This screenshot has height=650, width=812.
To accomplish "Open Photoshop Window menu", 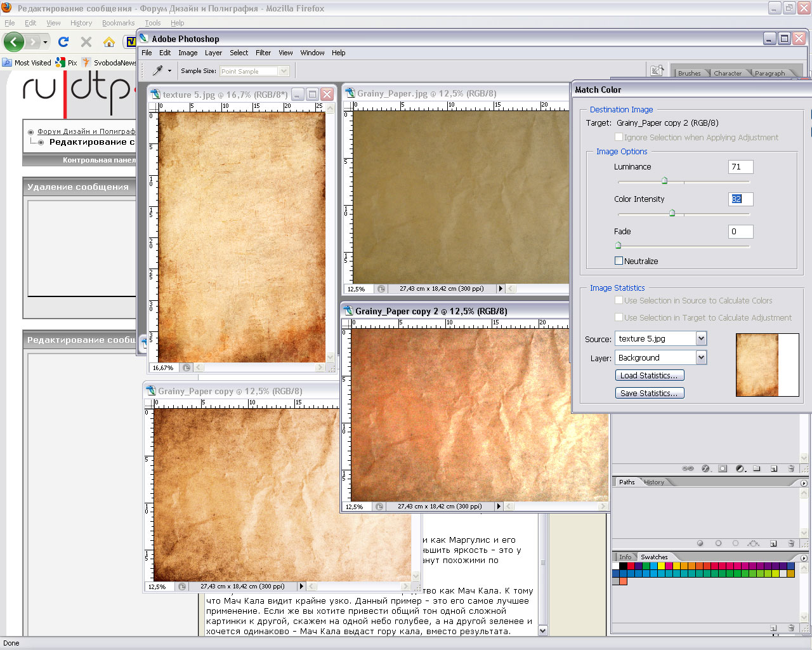I will point(312,53).
